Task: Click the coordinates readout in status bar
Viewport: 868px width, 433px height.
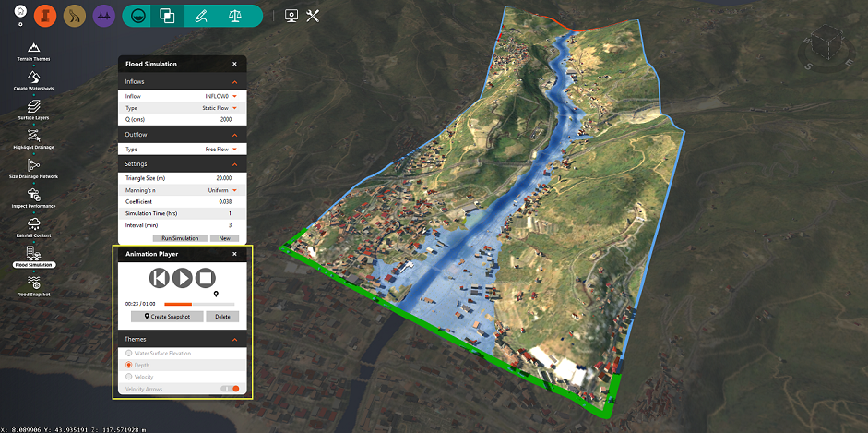Action: [73, 428]
